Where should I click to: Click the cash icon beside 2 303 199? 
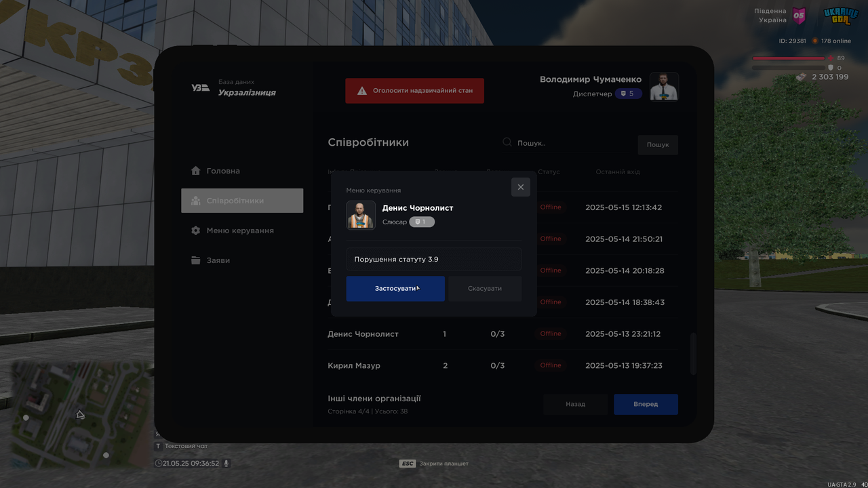(x=802, y=77)
